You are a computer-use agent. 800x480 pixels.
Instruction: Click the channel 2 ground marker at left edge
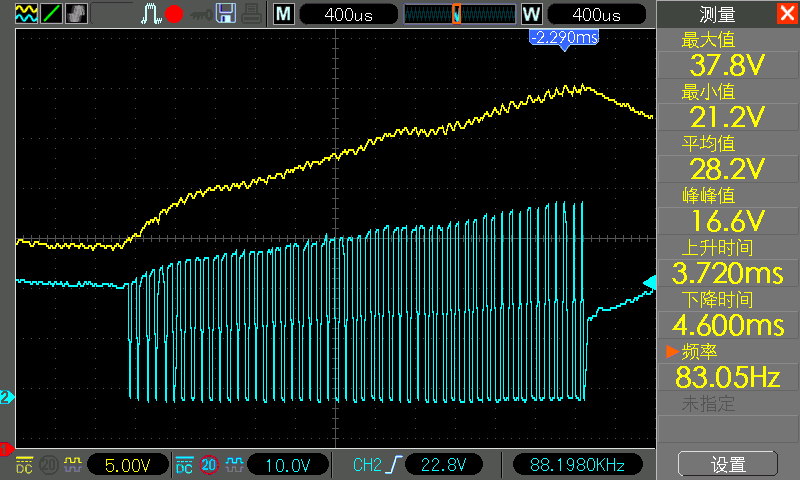pyautogui.click(x=7, y=397)
